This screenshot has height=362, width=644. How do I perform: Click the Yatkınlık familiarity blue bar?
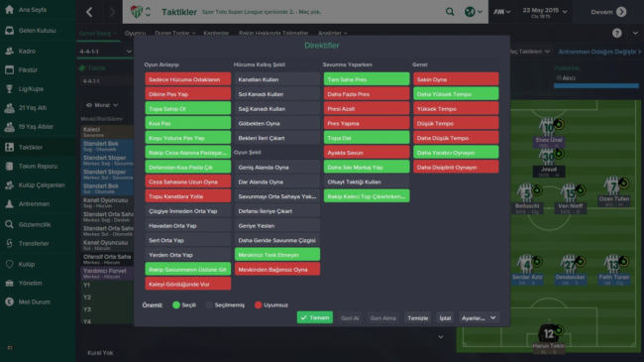coord(595,86)
